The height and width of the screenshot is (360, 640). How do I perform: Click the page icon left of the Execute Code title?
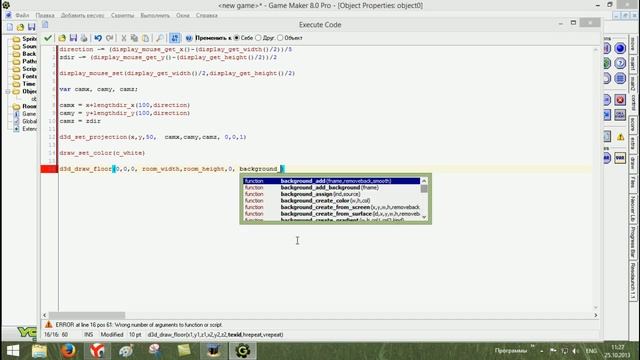(45, 24)
